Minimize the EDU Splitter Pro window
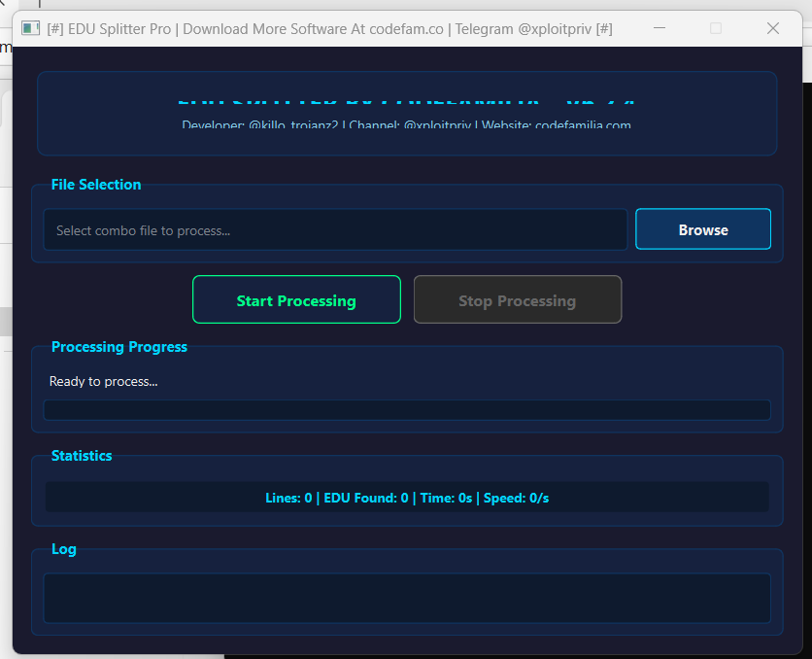This screenshot has width=812, height=659. [x=659, y=28]
